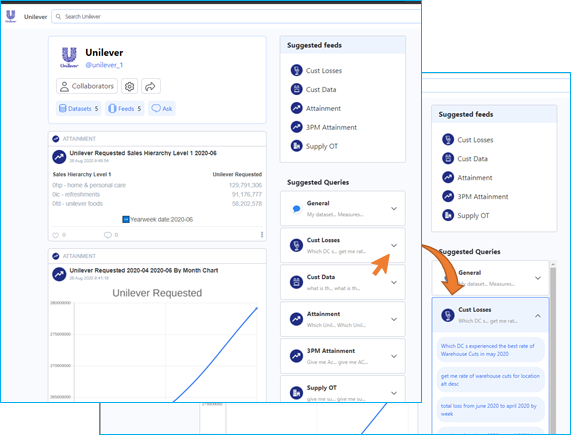
Task: Expand the General query chevron, front window
Action: click(x=394, y=209)
